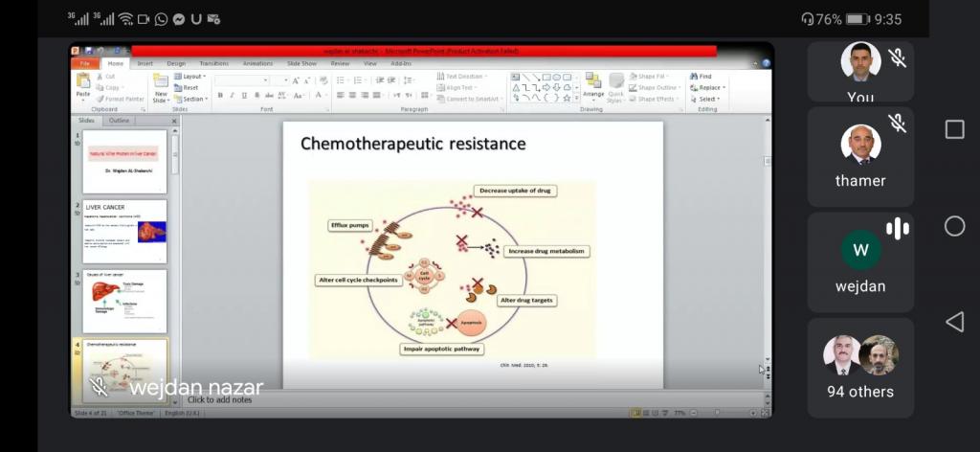This screenshot has width=980, height=452.
Task: Open PowerPoint Help question mark icon
Action: [765, 63]
